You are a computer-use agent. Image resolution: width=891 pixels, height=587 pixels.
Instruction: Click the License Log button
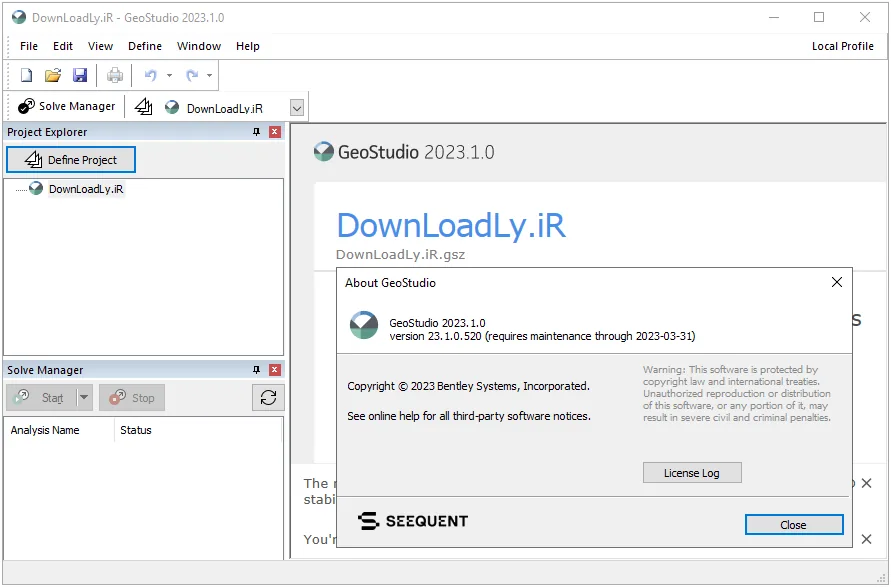[x=692, y=473]
